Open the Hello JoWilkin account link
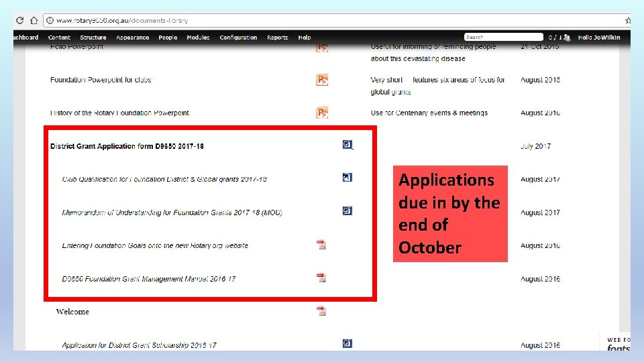 pyautogui.click(x=599, y=38)
